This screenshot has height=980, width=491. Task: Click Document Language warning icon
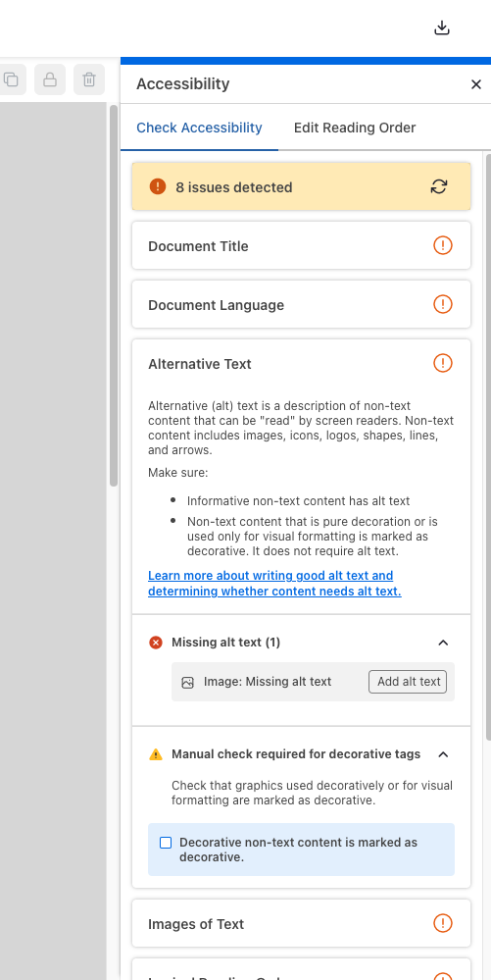point(443,304)
